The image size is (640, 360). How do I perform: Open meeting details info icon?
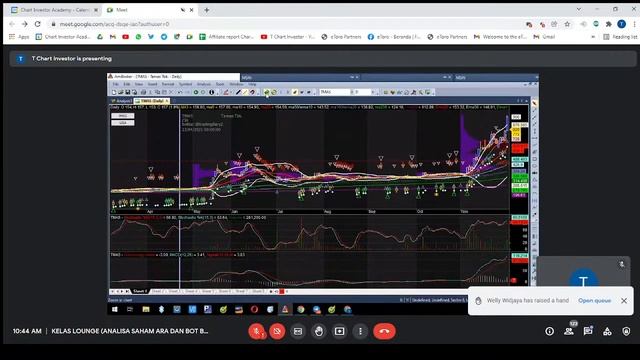[x=549, y=331]
